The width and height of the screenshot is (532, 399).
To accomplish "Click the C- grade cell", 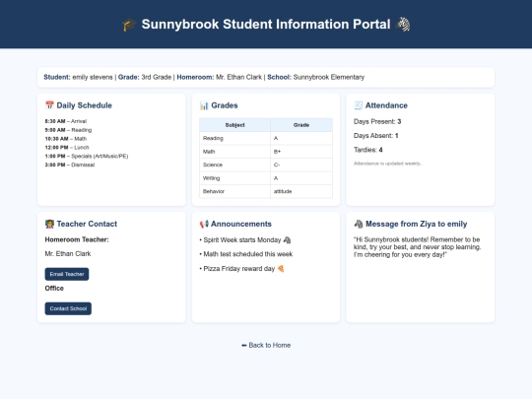I will pyautogui.click(x=301, y=165).
